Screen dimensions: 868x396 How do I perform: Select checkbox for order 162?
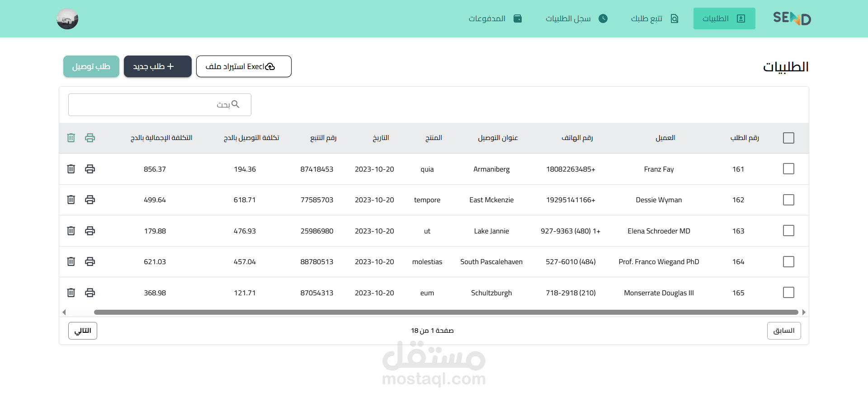pyautogui.click(x=788, y=200)
